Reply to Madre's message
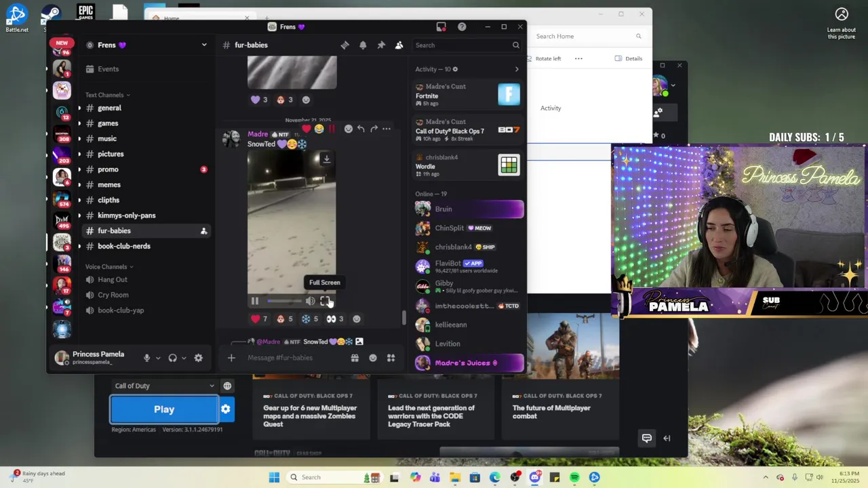The image size is (868, 488). click(361, 129)
